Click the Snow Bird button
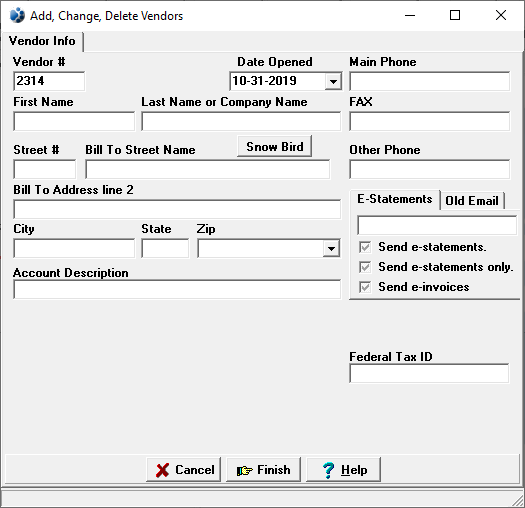The height and width of the screenshot is (508, 525). pos(275,146)
